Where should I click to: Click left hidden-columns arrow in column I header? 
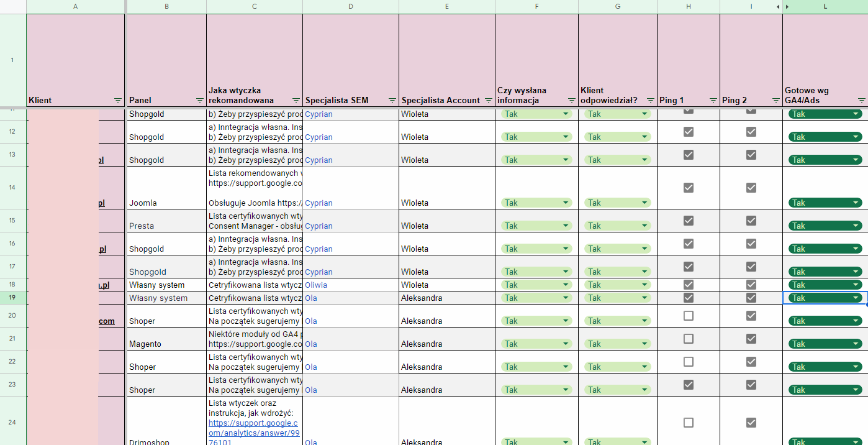[778, 6]
